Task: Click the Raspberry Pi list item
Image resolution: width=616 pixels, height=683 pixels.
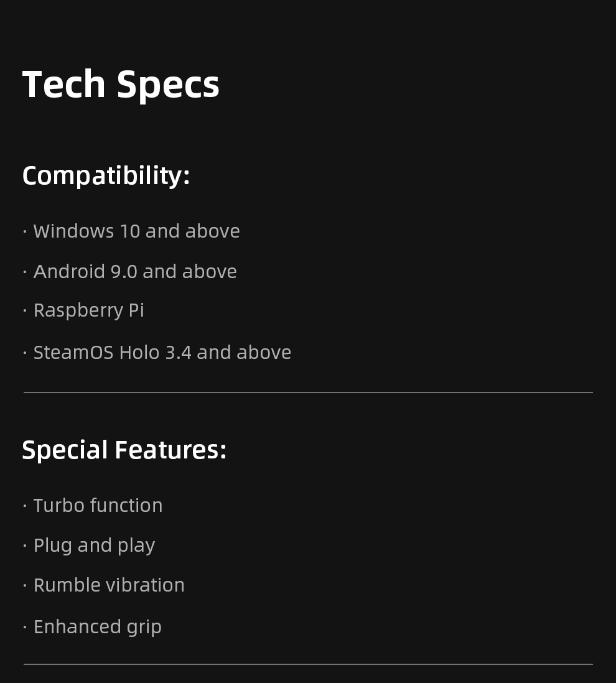Action: tap(89, 310)
